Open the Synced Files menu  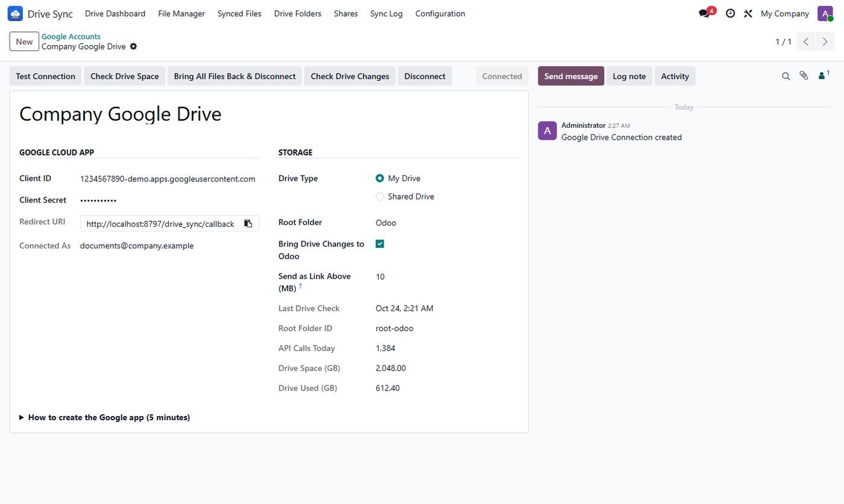[x=239, y=13]
